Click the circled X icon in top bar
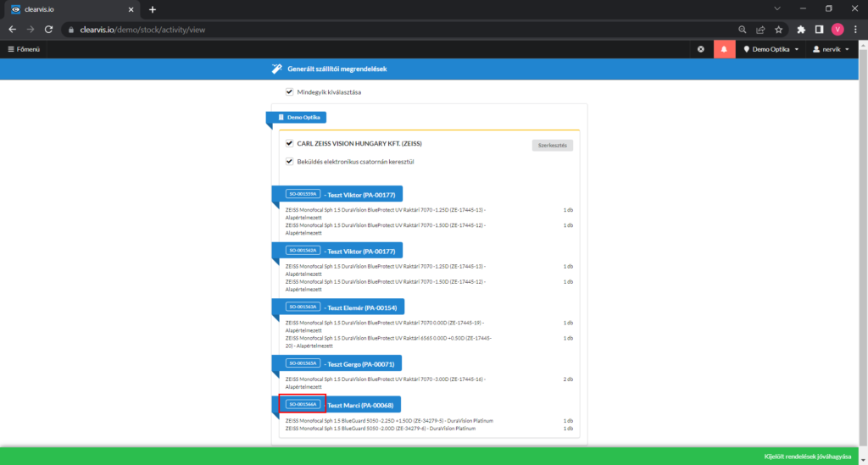 pos(700,49)
